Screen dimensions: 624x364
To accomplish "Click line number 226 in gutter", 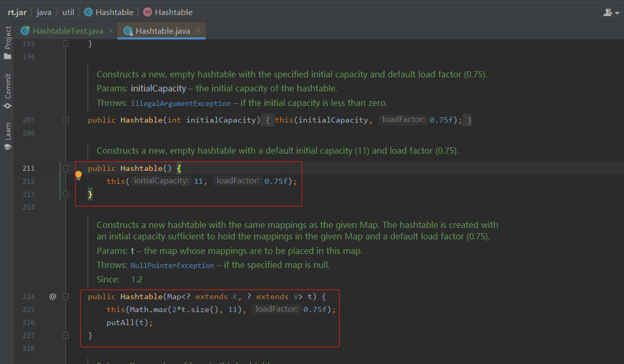I will click(29, 322).
